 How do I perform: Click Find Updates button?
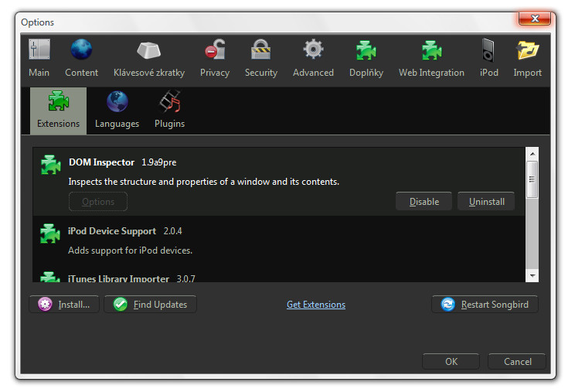click(x=151, y=305)
